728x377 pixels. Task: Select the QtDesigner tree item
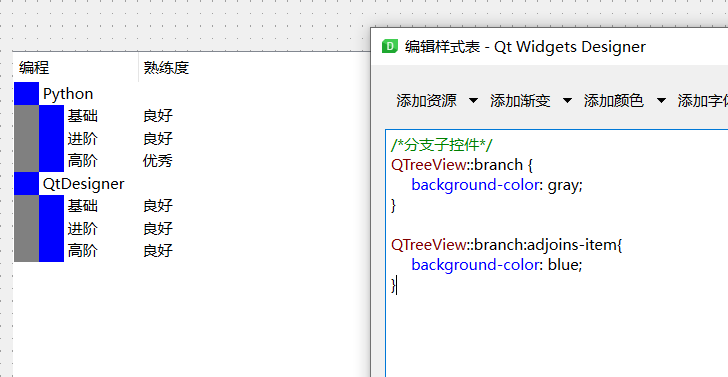(x=84, y=184)
